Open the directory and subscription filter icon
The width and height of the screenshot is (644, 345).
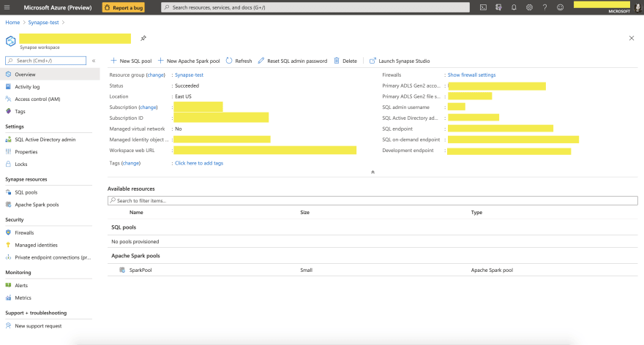(x=498, y=7)
